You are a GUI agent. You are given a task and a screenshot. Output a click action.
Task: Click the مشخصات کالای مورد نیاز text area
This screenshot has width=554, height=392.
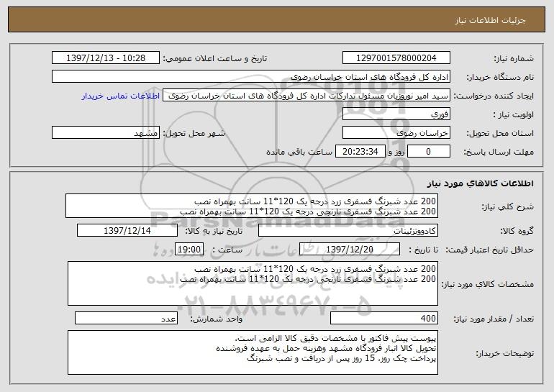coord(253,283)
